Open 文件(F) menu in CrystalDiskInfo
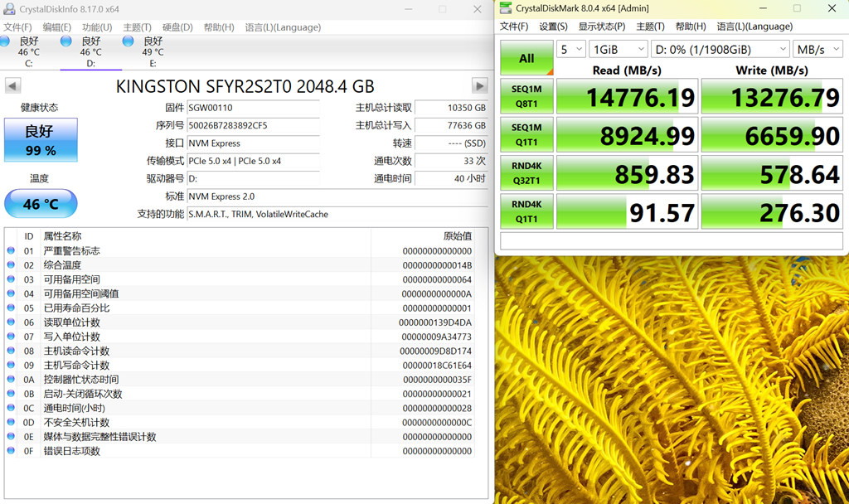This screenshot has width=849, height=504. pos(17,27)
